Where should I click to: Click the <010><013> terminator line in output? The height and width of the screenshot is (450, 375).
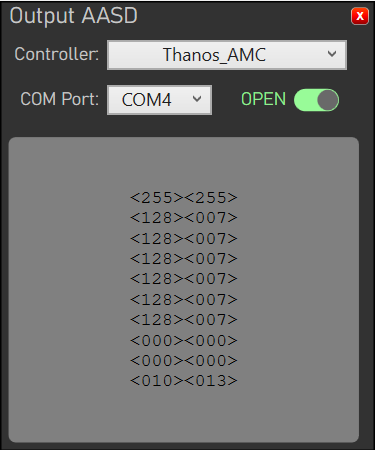pyautogui.click(x=184, y=381)
